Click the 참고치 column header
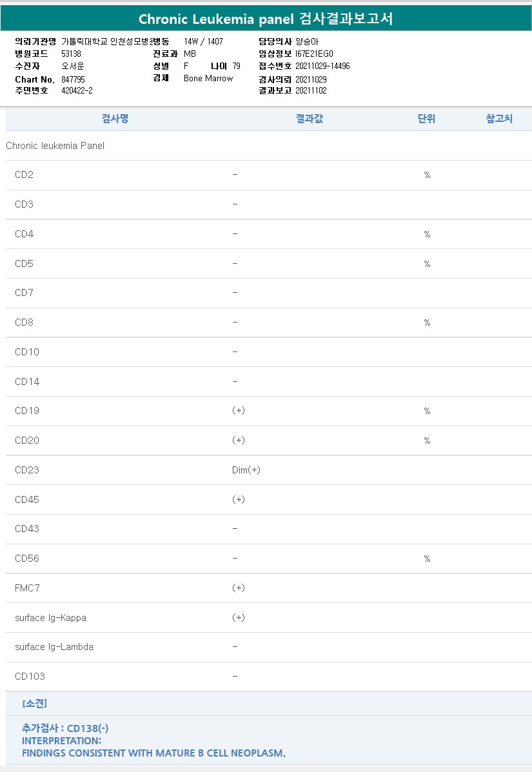 click(499, 119)
